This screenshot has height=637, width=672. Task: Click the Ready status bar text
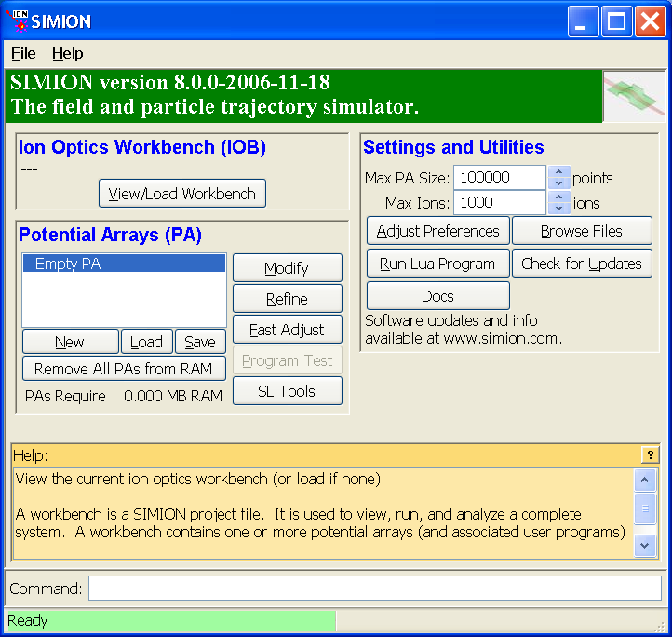27,620
